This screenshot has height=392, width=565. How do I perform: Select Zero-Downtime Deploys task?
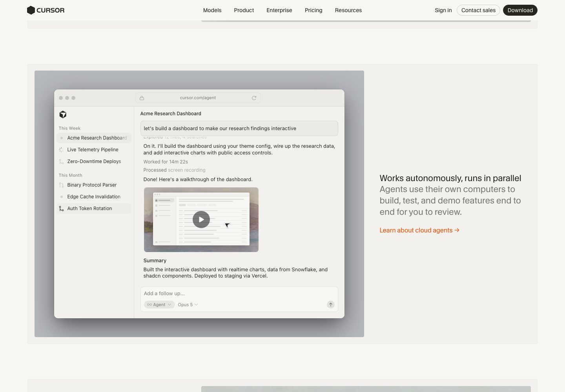pyautogui.click(x=94, y=162)
